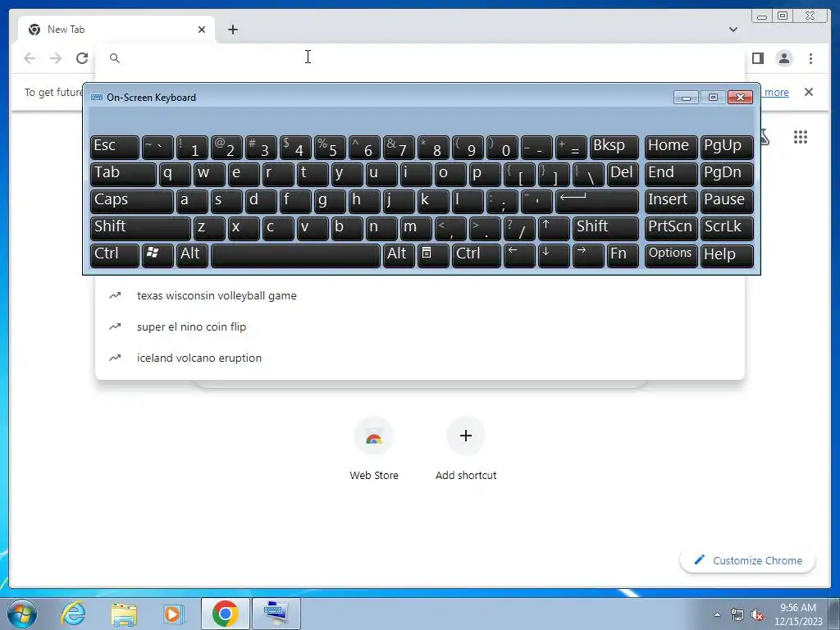Open the Chrome side panel icon
Screen dimensions: 840x630
coord(757,58)
